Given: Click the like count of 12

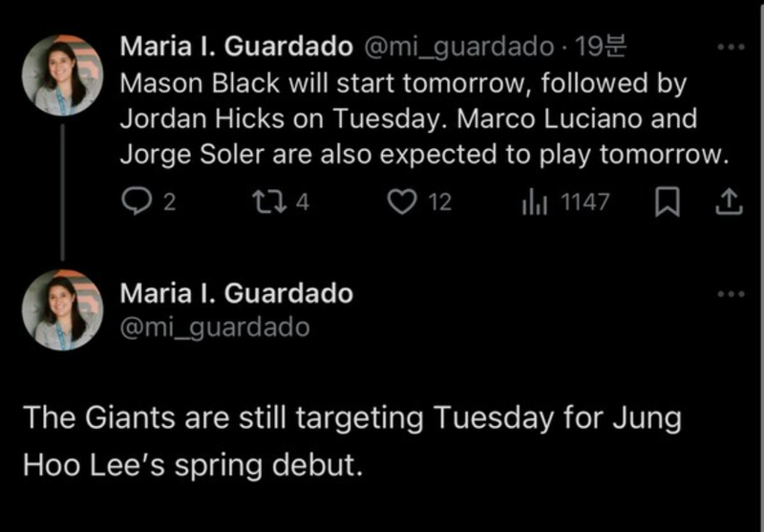Looking at the screenshot, I should click(438, 202).
